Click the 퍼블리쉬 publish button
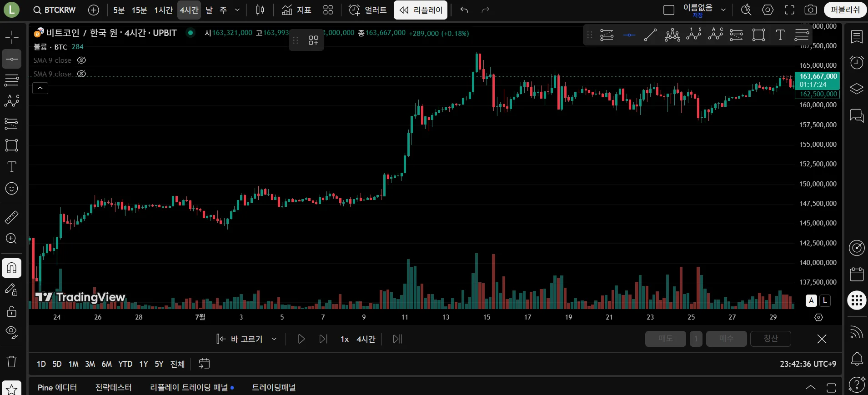 845,10
